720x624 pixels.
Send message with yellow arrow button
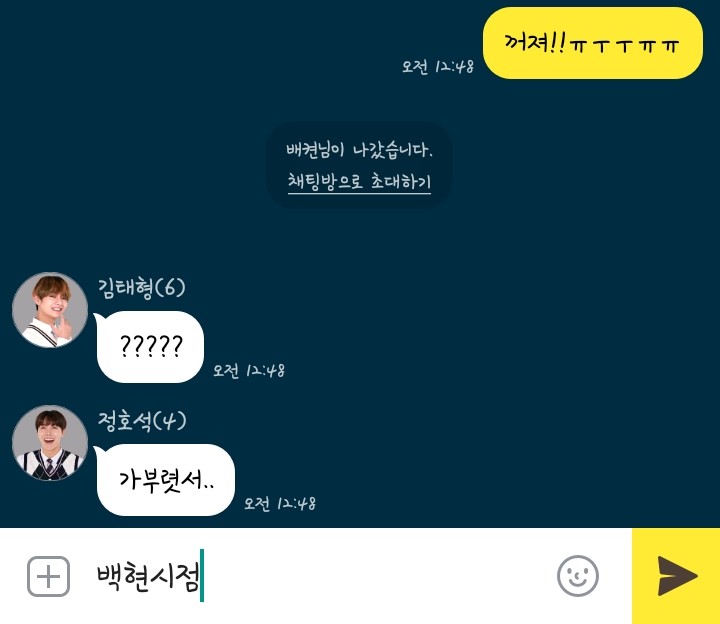tap(676, 576)
